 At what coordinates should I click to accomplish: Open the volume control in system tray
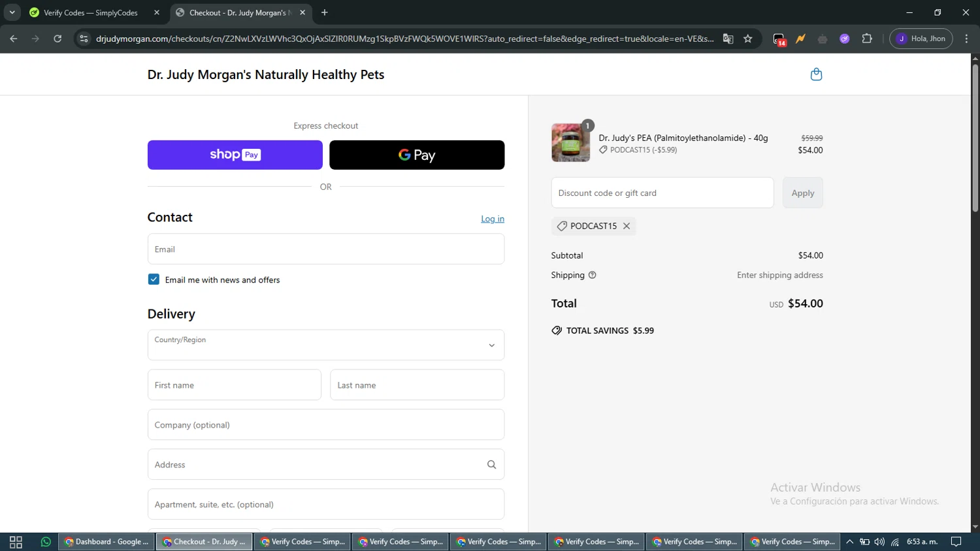(x=879, y=542)
